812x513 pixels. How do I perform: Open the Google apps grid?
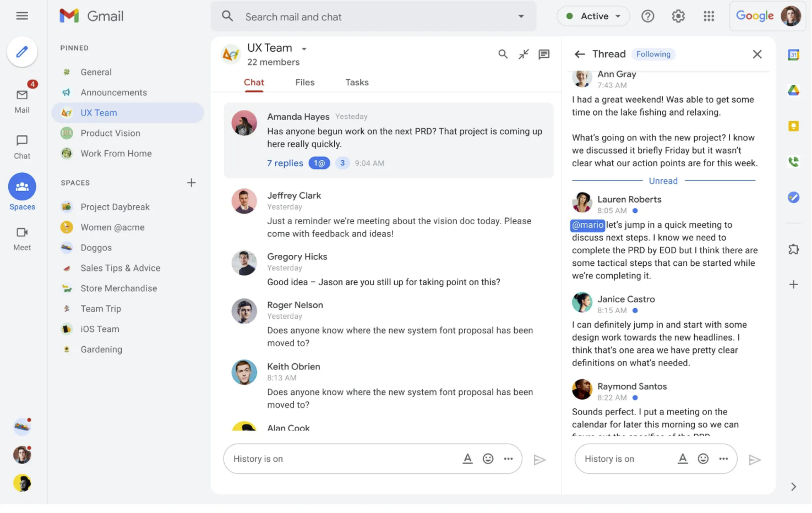(x=709, y=16)
